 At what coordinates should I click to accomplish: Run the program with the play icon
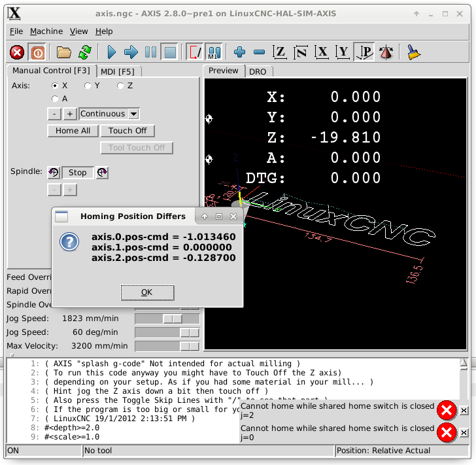111,52
